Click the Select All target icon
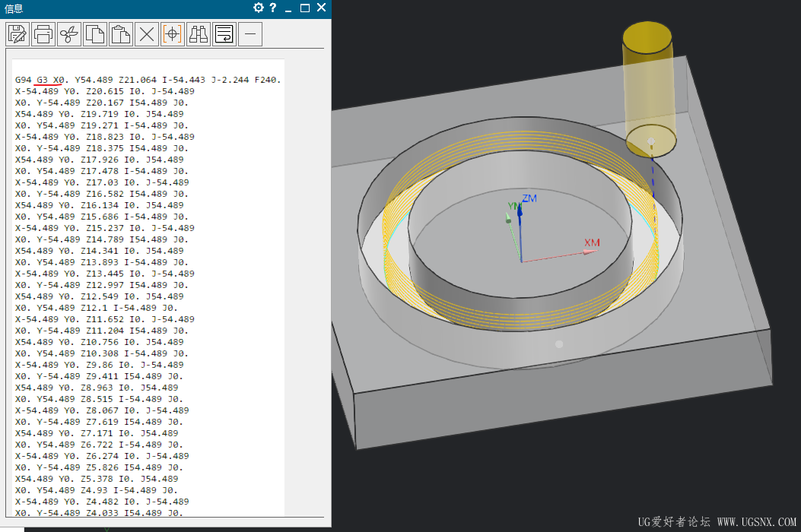 pos(173,34)
